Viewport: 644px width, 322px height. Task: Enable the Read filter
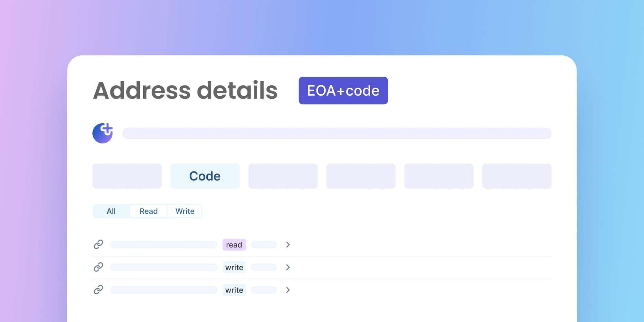click(x=148, y=211)
